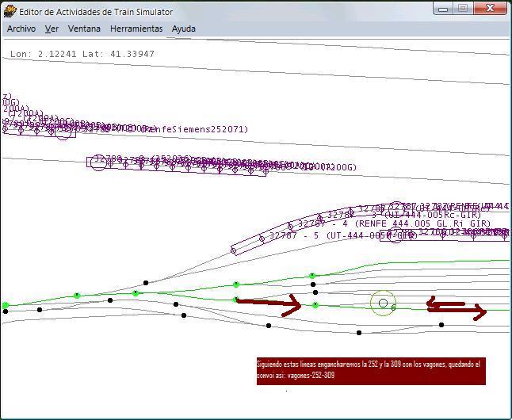The width and height of the screenshot is (512, 420).
Task: Click the application icon in title bar
Action: pos(10,11)
